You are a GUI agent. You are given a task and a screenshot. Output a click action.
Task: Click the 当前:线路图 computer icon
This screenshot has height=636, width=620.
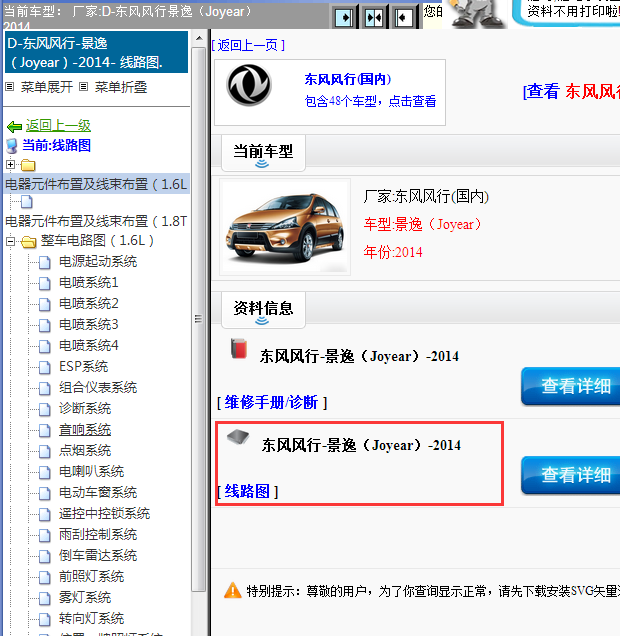pyautogui.click(x=12, y=146)
